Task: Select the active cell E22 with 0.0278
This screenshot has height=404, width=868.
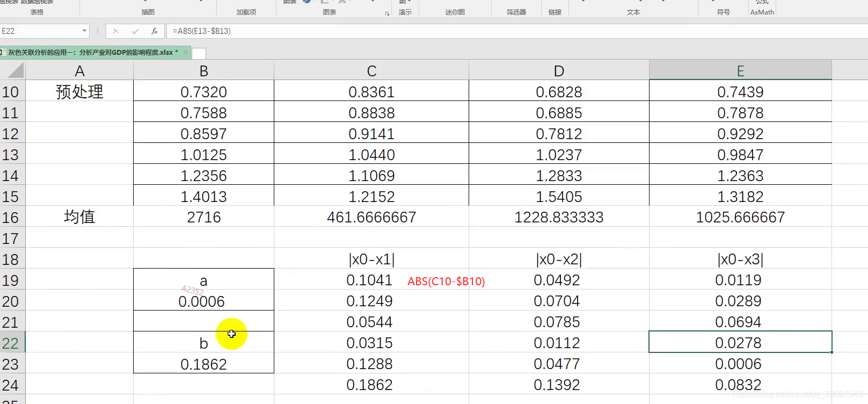Action: point(740,343)
